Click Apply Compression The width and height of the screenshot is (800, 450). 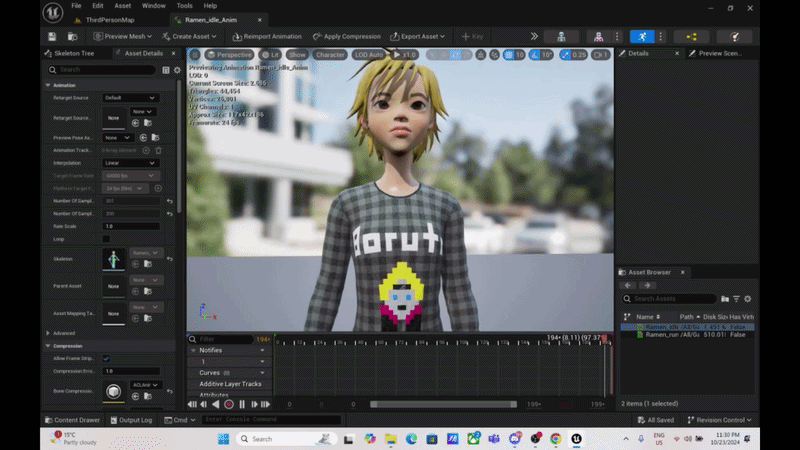click(x=347, y=36)
